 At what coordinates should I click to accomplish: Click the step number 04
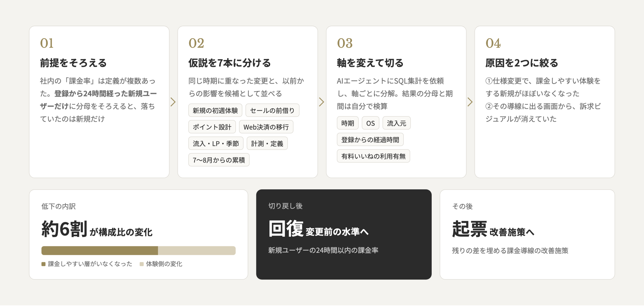click(x=493, y=43)
